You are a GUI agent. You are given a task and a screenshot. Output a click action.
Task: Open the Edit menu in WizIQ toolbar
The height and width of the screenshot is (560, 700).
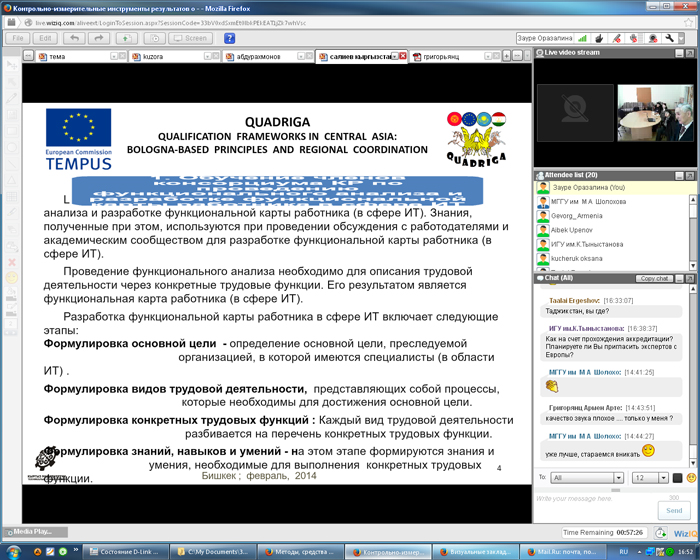[45, 38]
